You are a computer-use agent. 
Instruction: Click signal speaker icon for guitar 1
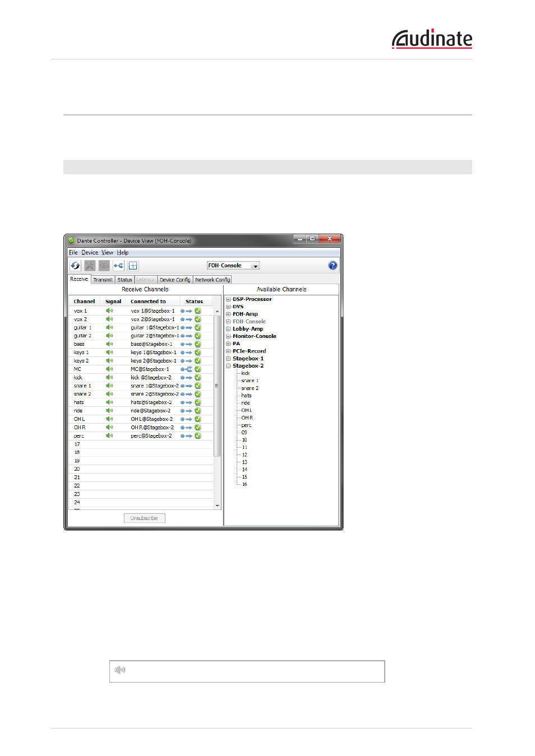[x=109, y=327]
